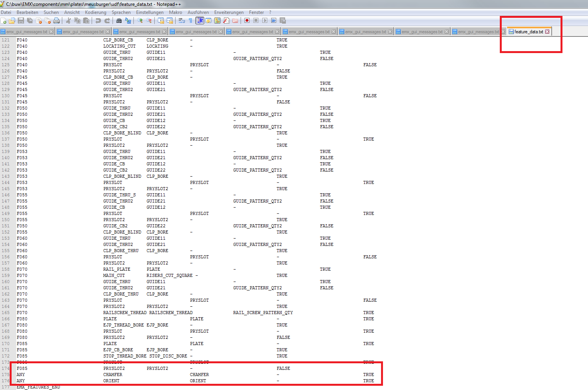Open the Erweiterungen menu
This screenshot has height=390, width=588.
tap(229, 12)
